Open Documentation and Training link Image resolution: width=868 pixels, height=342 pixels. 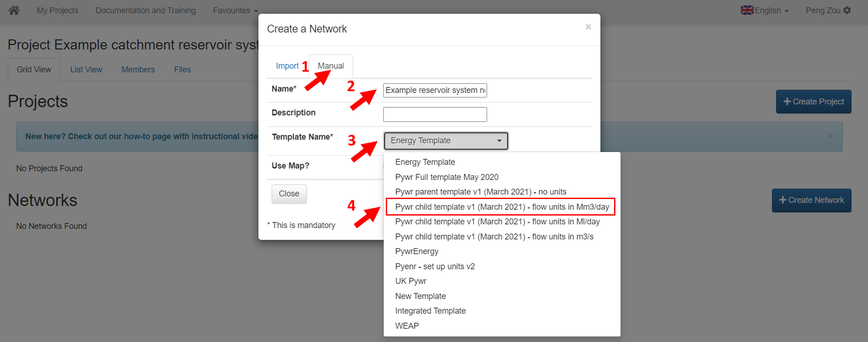tap(145, 10)
